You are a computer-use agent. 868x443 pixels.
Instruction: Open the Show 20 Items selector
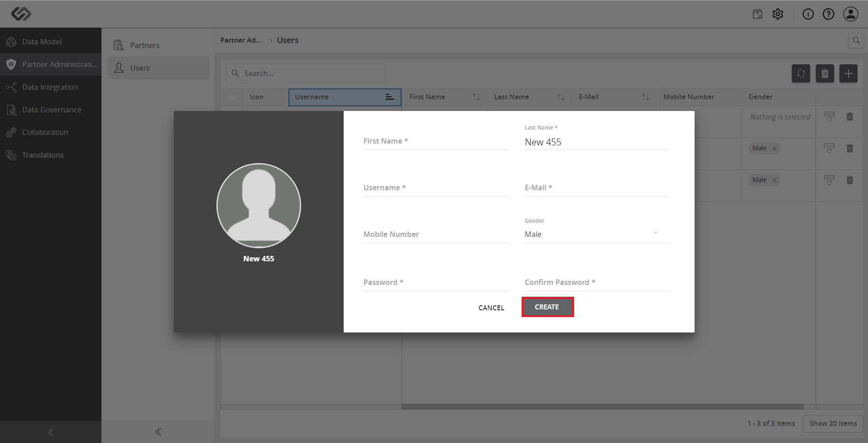pos(833,424)
